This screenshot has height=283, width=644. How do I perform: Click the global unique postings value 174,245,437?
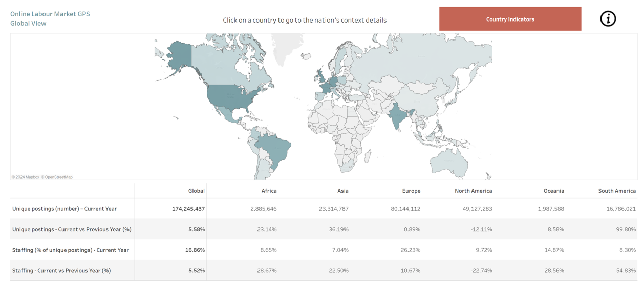point(188,209)
